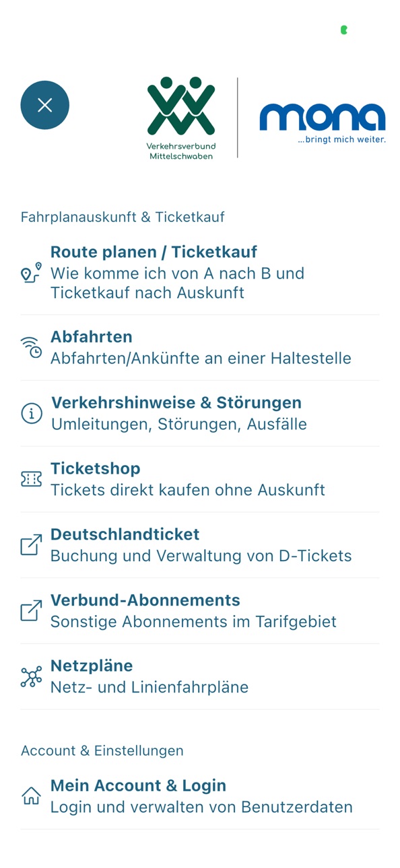400x868 pixels.
Task: Open Route planen / Ticketkauf
Action: pyautogui.click(x=200, y=273)
